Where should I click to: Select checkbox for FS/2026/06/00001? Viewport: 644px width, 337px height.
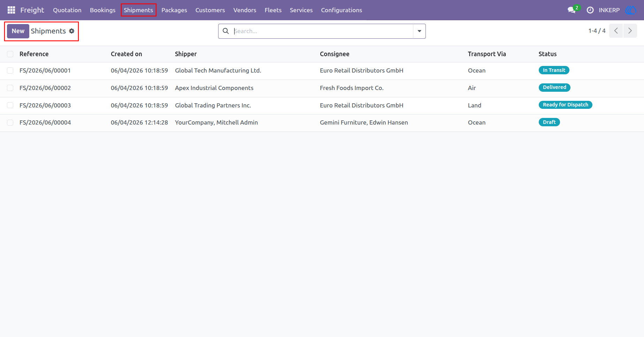10,70
